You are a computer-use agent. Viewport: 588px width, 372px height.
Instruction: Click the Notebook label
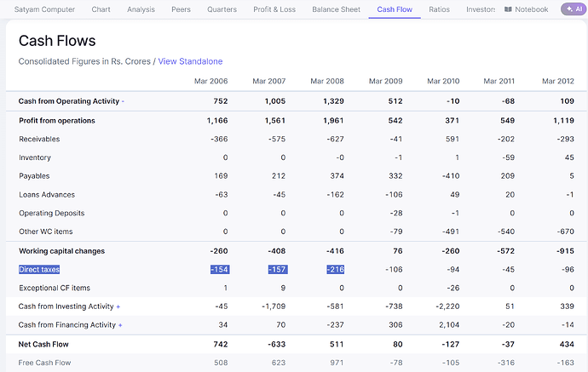tap(532, 9)
